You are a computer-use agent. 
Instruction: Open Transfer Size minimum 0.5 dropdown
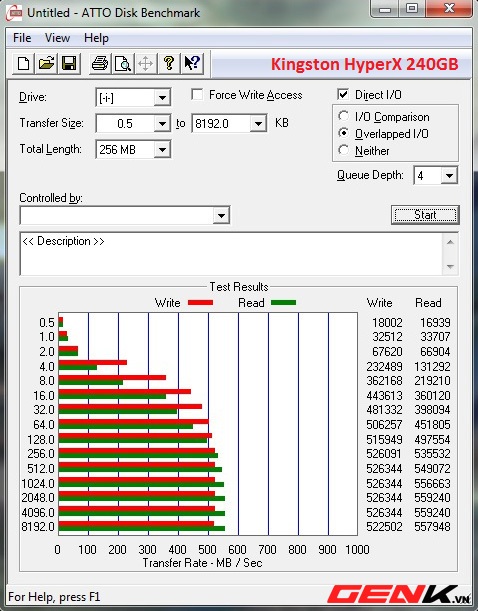click(x=162, y=124)
